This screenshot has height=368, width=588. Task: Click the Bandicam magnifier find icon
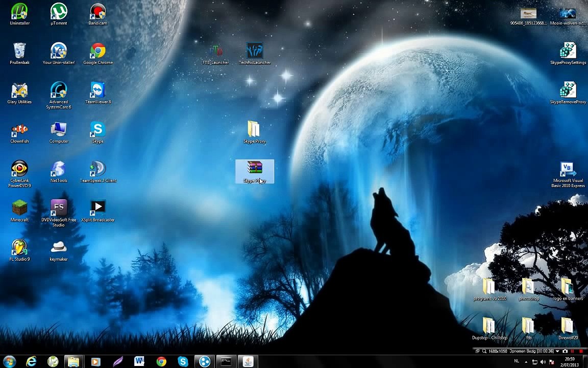(484, 351)
